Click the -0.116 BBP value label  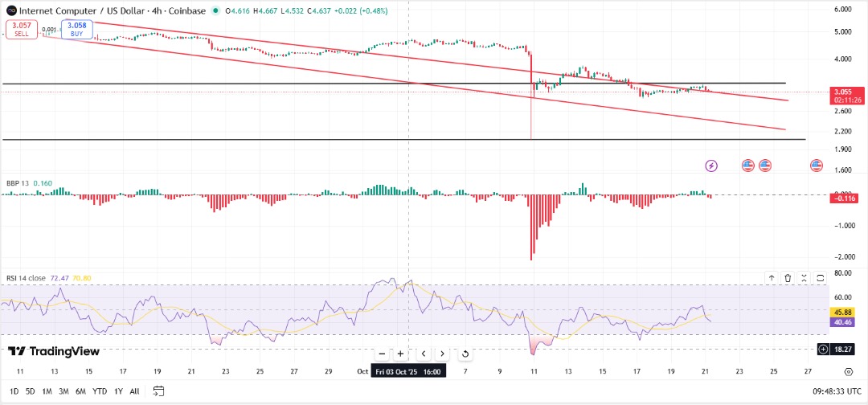pyautogui.click(x=843, y=198)
